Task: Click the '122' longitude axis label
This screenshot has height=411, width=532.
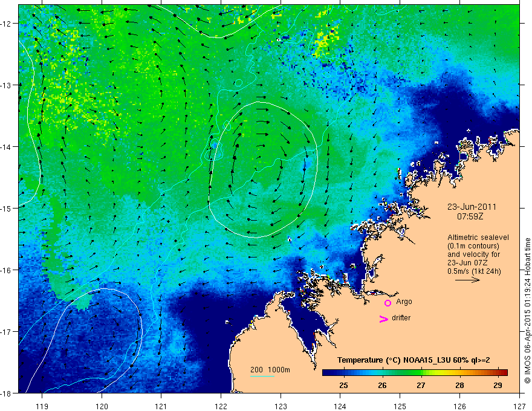Action: pyautogui.click(x=221, y=406)
